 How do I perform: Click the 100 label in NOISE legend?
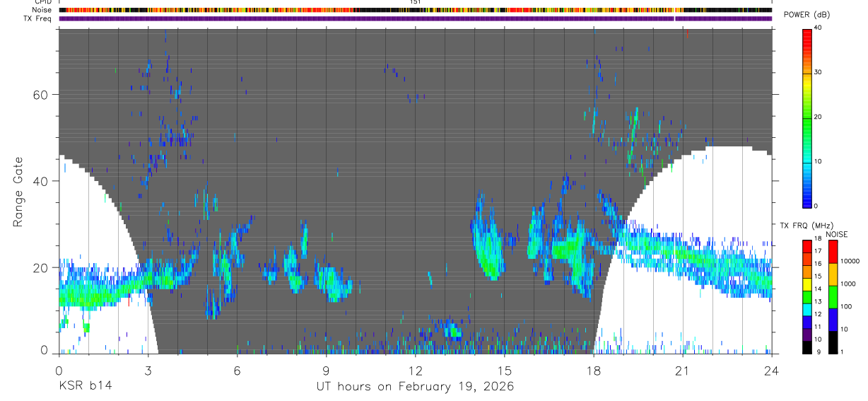pos(846,306)
